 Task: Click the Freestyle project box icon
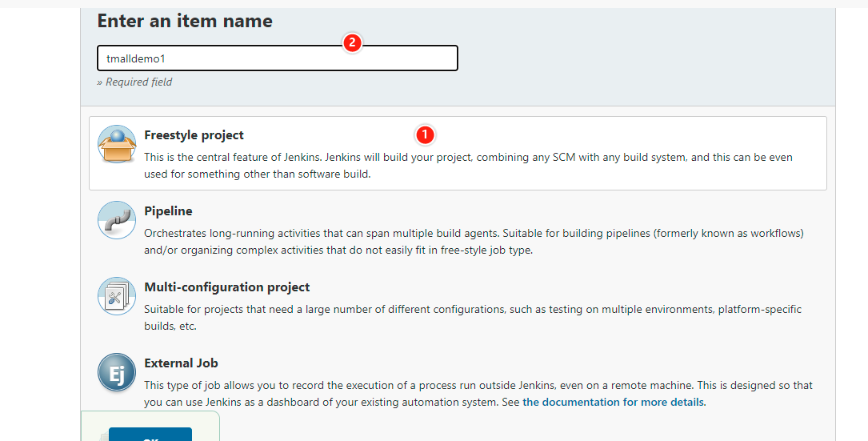point(117,145)
